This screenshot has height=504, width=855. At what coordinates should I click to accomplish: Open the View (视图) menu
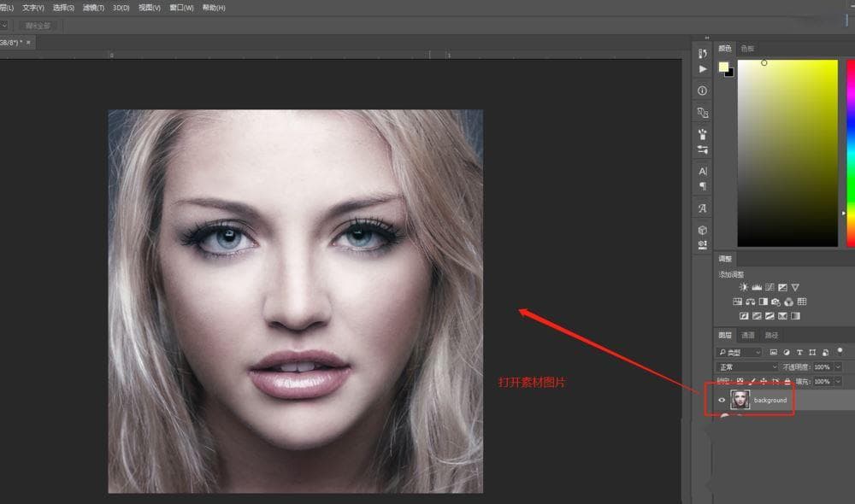tap(150, 8)
